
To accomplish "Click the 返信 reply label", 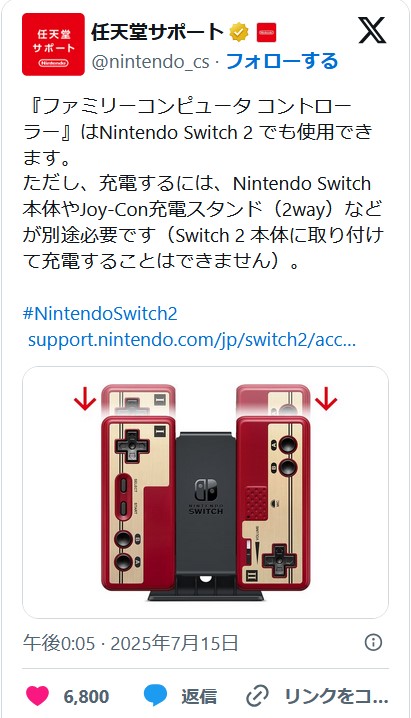I will pos(199,696).
